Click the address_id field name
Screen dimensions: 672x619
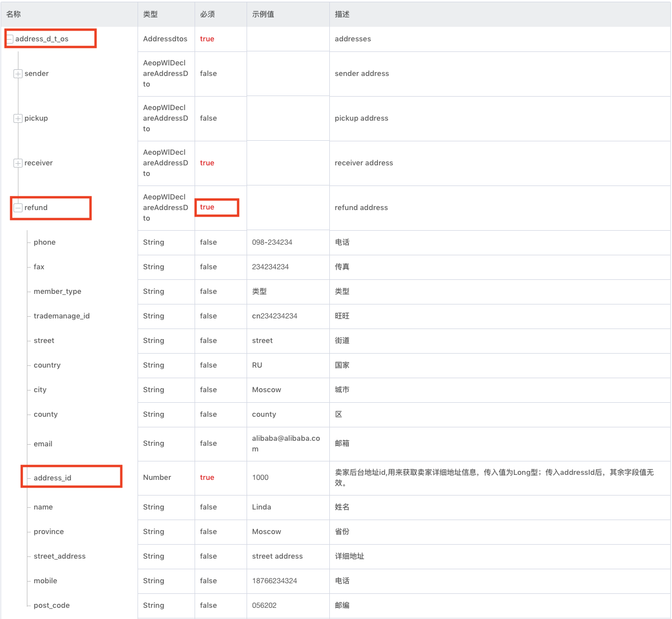(53, 478)
